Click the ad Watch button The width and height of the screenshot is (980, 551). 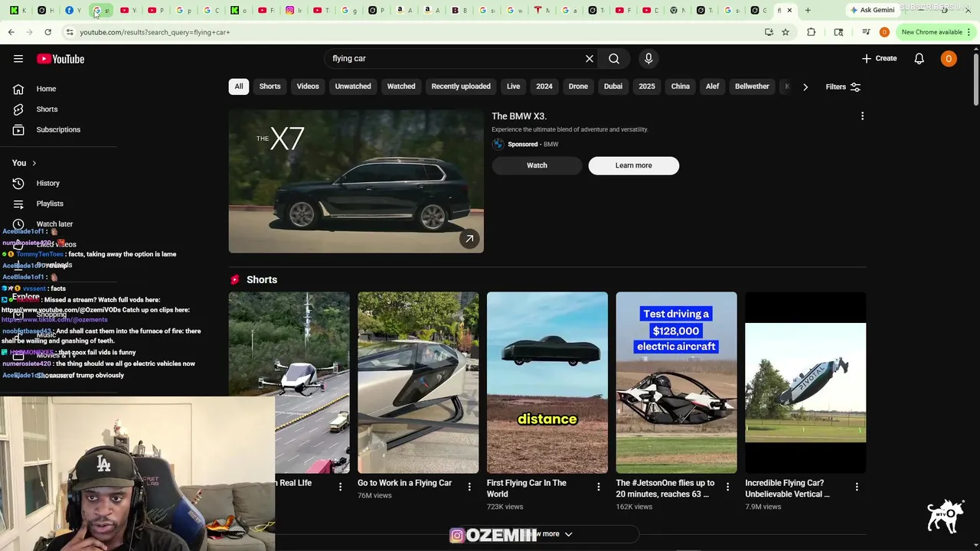point(537,165)
